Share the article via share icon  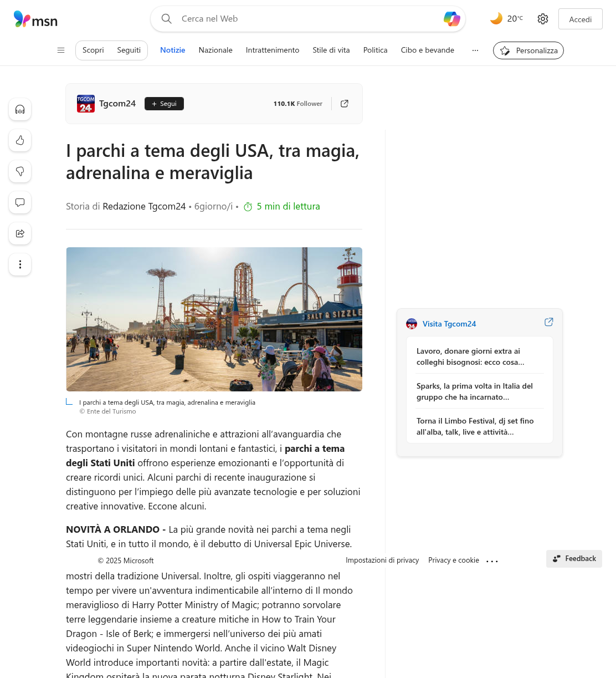[x=20, y=233]
